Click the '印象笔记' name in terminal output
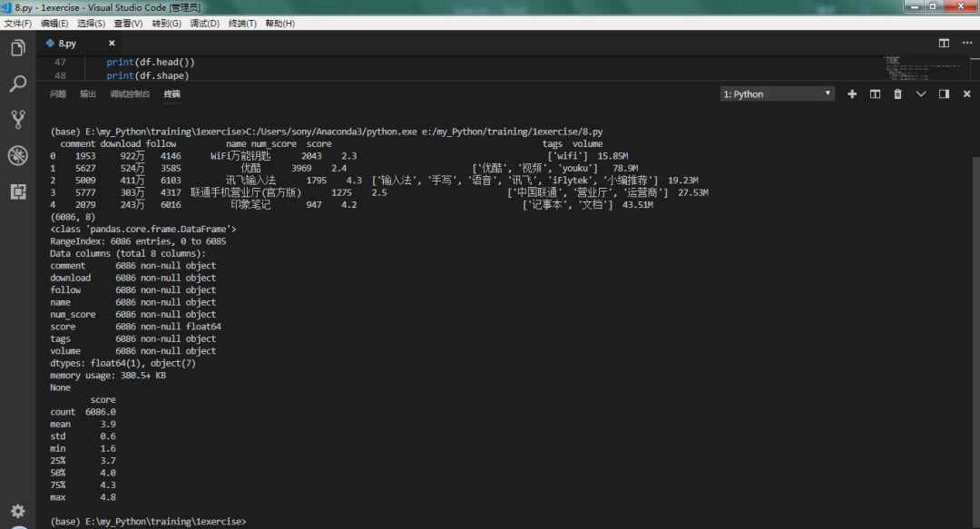980x529 pixels. [x=250, y=204]
